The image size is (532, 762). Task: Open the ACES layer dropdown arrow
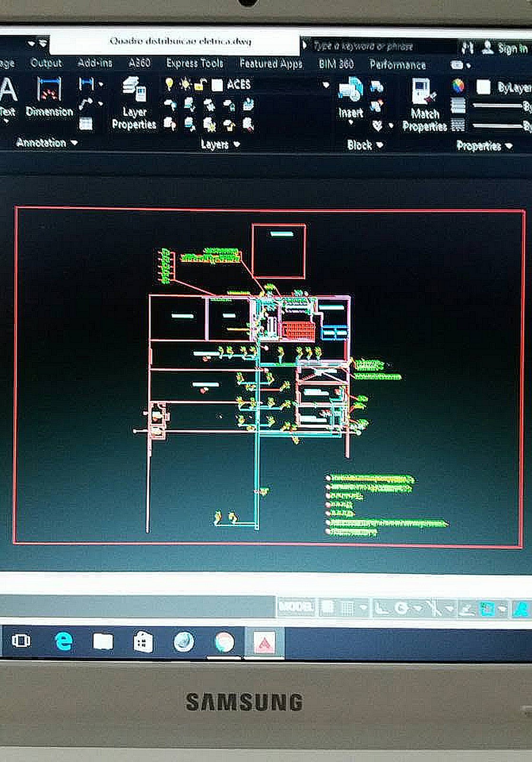(x=325, y=85)
